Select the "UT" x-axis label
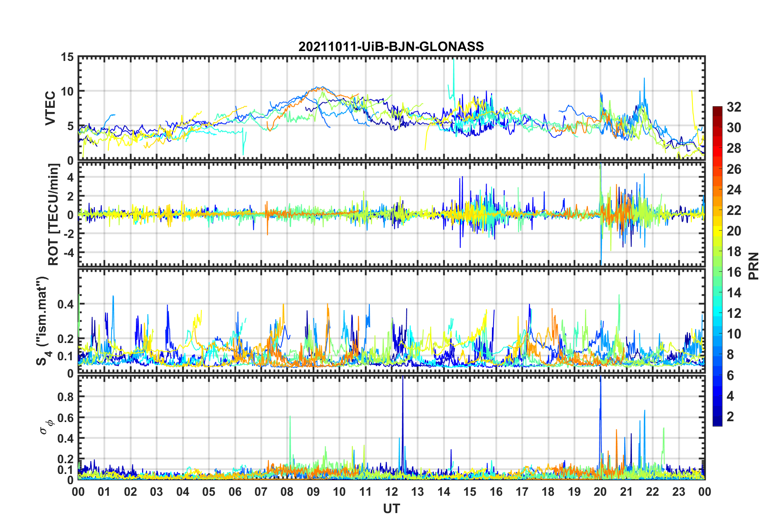This screenshot has height=532, width=783. tap(391, 509)
